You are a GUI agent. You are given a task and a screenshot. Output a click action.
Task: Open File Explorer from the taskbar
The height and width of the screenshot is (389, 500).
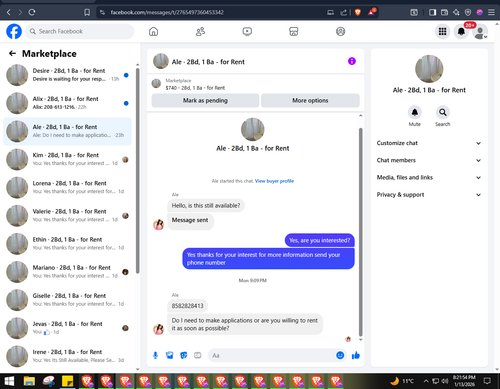(29, 381)
